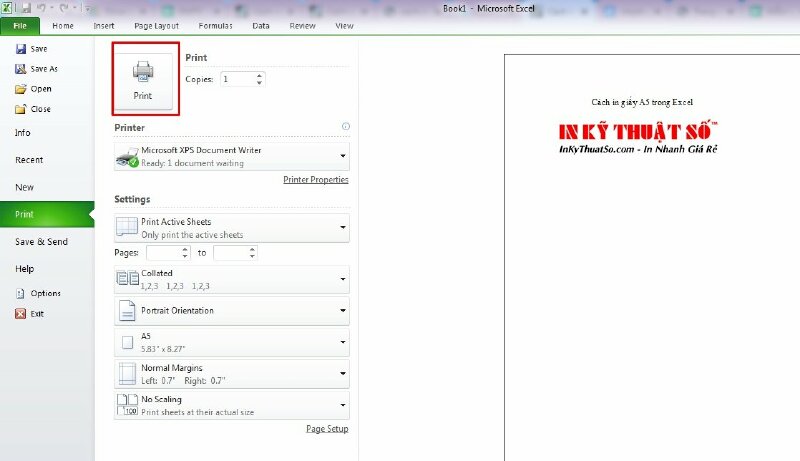Expand the No Scaling dropdown arrow
The image size is (800, 461).
343,405
